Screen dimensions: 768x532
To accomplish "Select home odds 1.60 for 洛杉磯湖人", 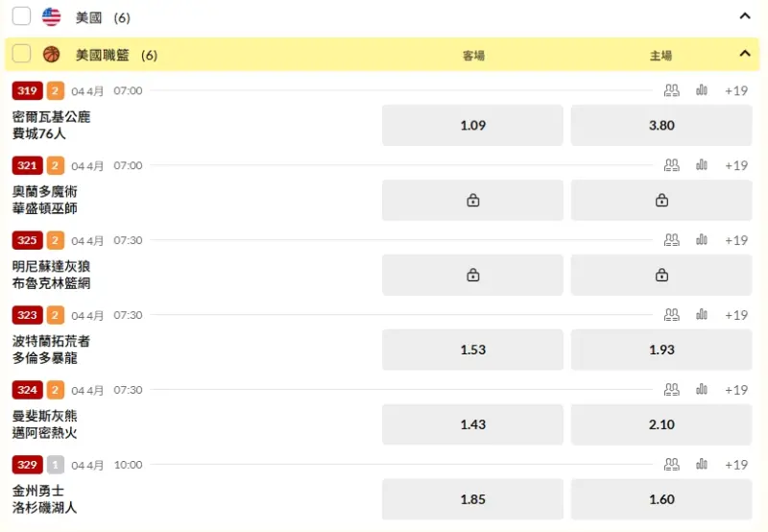I will click(x=661, y=499).
